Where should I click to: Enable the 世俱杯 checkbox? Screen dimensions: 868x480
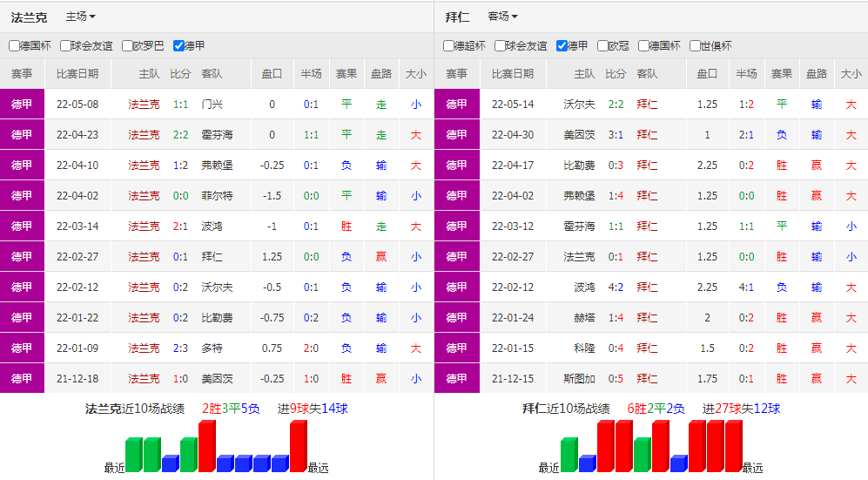pyautogui.click(x=696, y=46)
